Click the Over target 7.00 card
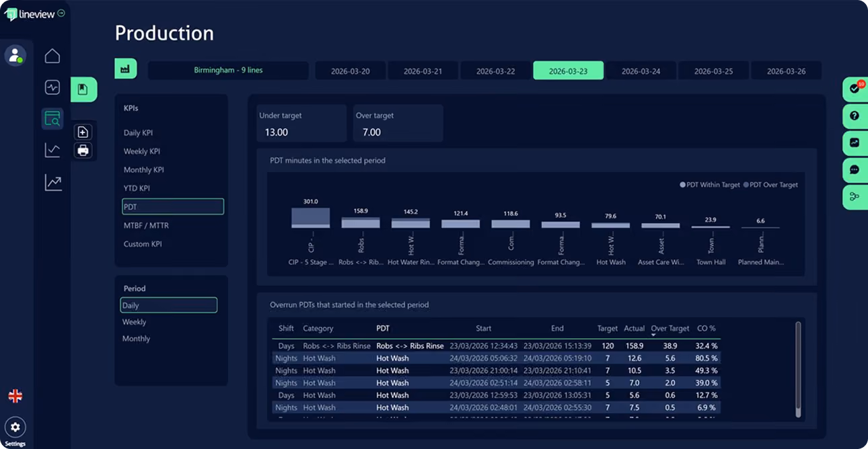Viewport: 868px width, 449px height. pos(398,123)
